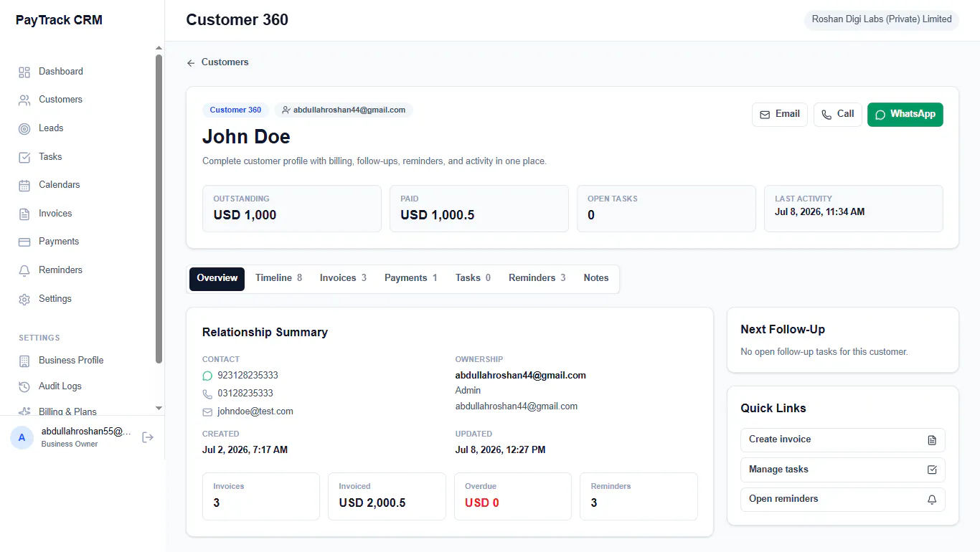Switch to the Timeline tab
The image size is (980, 552).
coord(278,278)
